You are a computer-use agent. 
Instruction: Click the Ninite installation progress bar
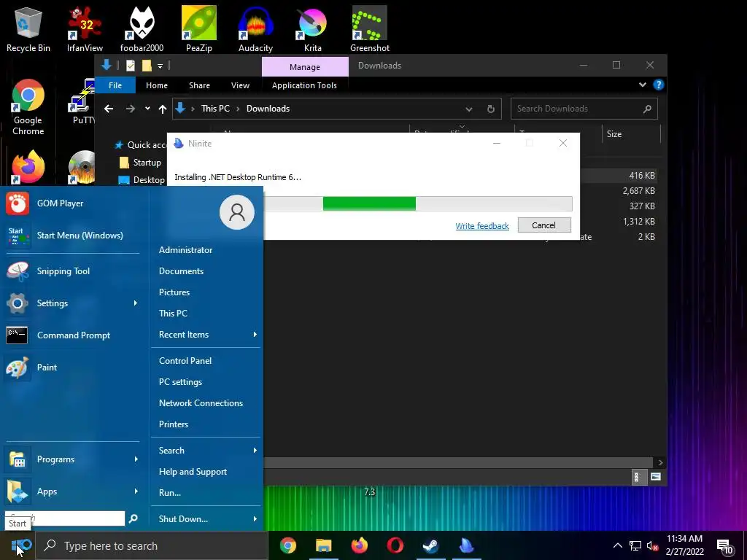pyautogui.click(x=417, y=204)
